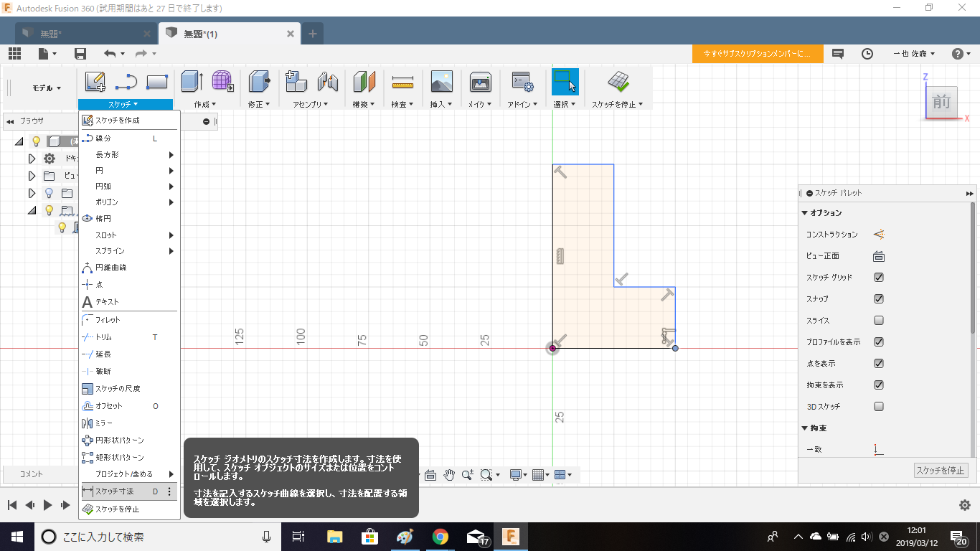Uncheck the プロファイルを表示 checkbox
This screenshot has height=551, width=980.
pyautogui.click(x=879, y=342)
